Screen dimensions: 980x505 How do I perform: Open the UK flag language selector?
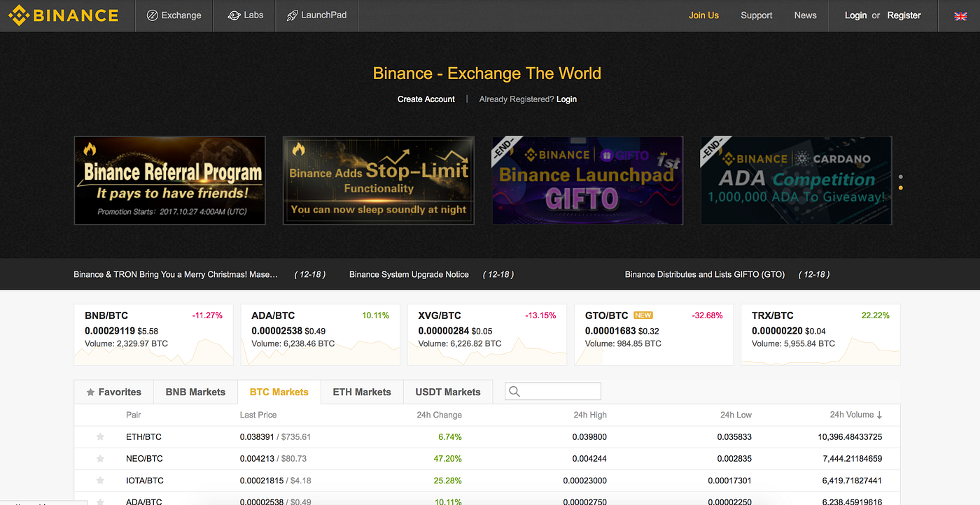click(959, 15)
